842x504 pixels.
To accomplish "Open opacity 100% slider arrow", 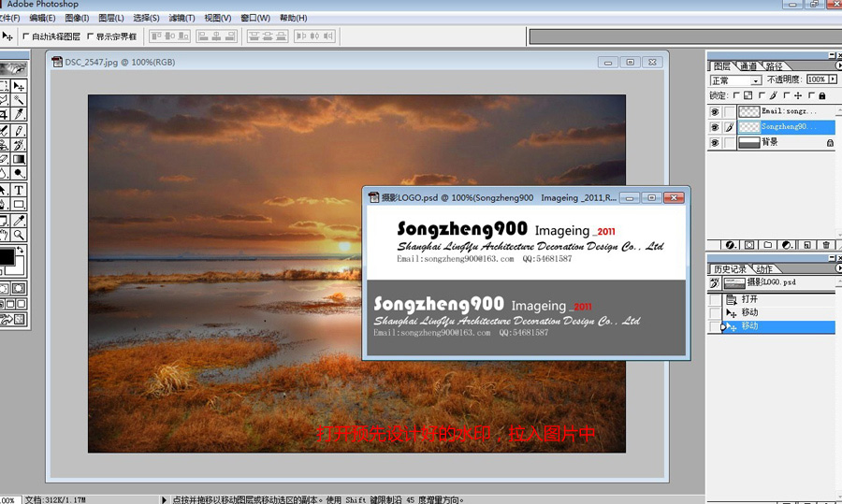I will click(x=833, y=79).
